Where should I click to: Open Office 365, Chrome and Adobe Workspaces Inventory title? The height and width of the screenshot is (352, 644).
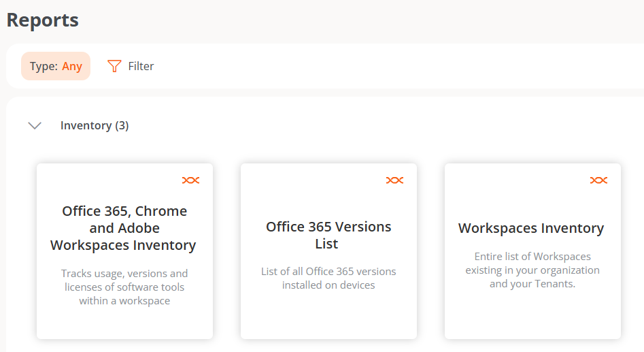124,228
